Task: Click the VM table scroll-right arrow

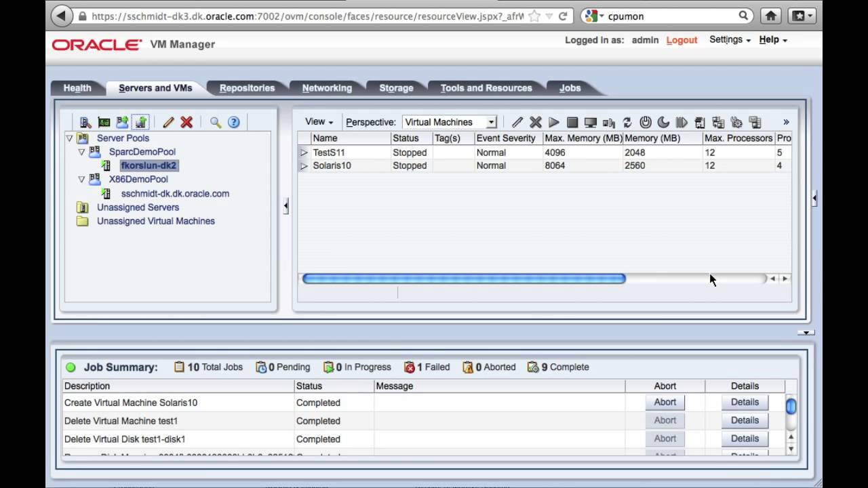Action: coord(785,279)
